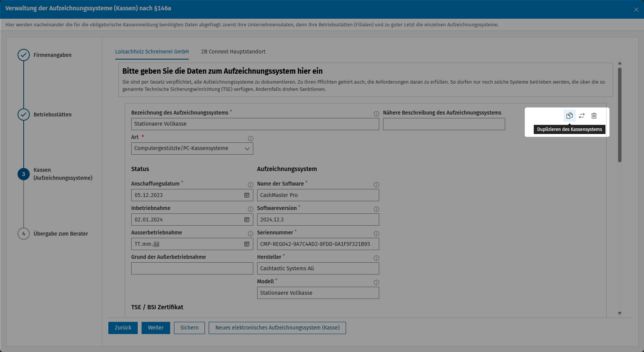Add Neues elektronisches Aufzeichnungssystem (Kasse)
Screen dimensions: 644x352
click(277, 328)
